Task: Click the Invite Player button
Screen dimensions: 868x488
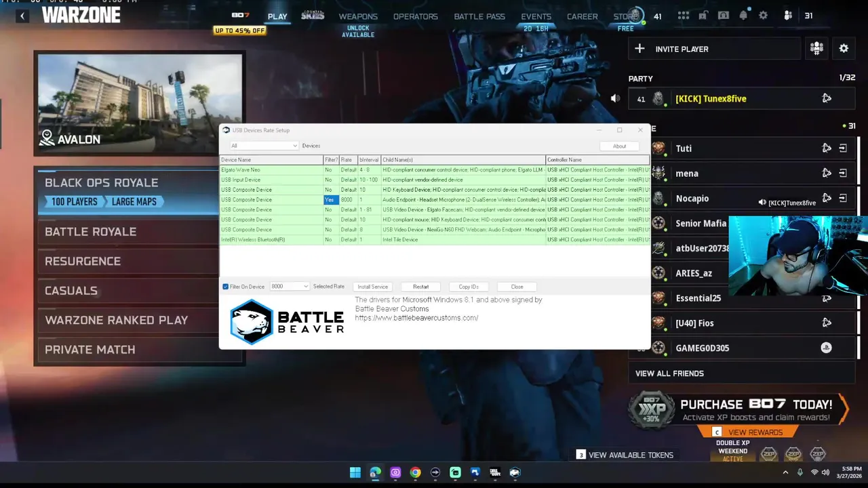Action: tap(715, 49)
